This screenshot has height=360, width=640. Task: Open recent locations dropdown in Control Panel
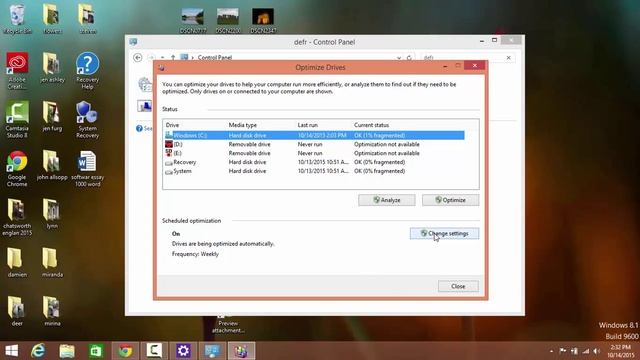tap(162, 58)
